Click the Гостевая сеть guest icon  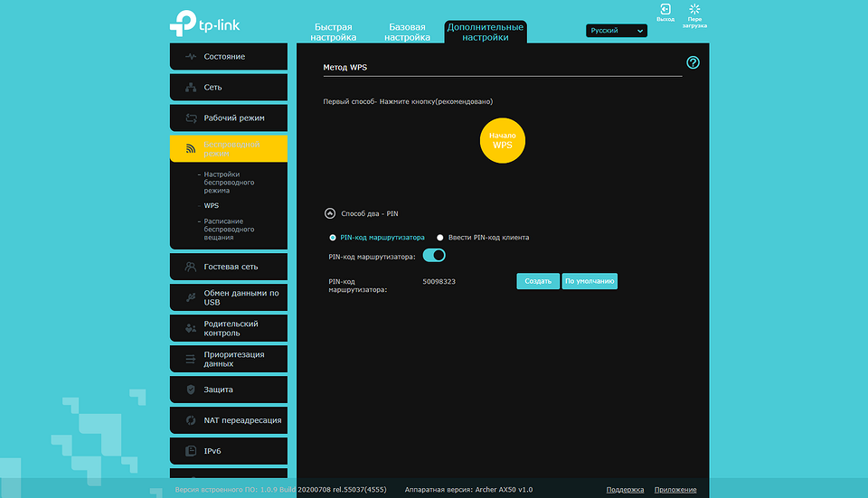coord(190,267)
